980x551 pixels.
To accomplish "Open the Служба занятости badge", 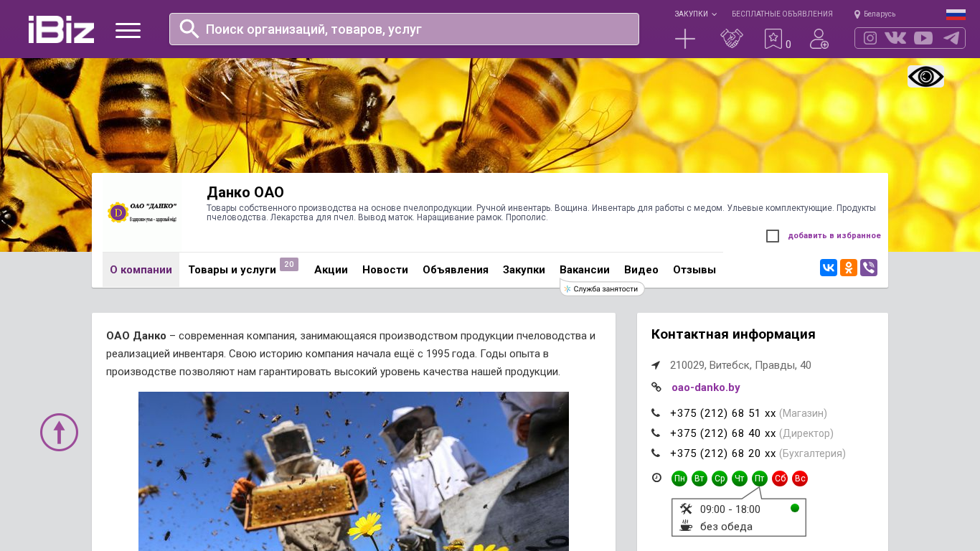I will [x=602, y=288].
